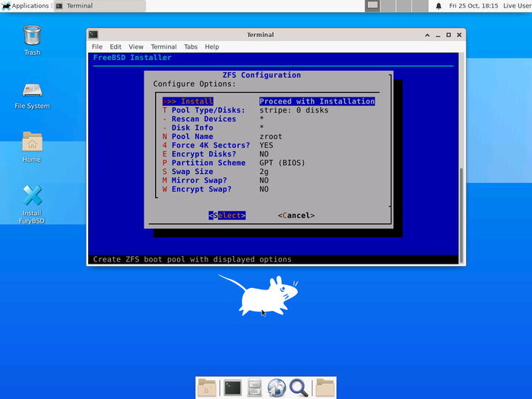
Task: Open the Home folder desktop icon
Action: click(x=32, y=147)
